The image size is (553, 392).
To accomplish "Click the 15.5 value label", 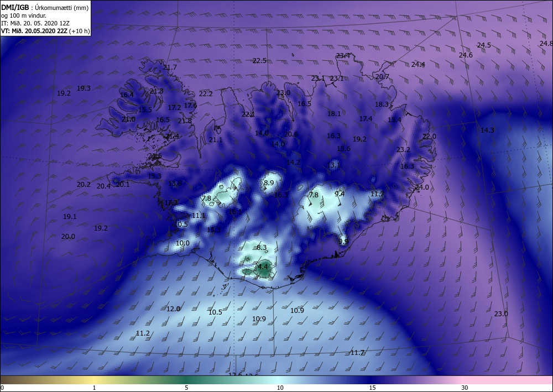I will [x=145, y=109].
